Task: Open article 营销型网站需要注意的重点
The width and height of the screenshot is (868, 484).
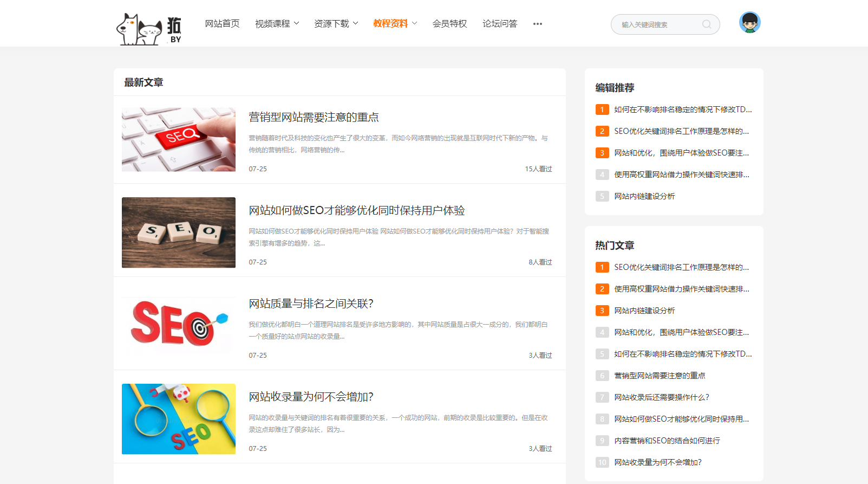Action: pyautogui.click(x=314, y=117)
